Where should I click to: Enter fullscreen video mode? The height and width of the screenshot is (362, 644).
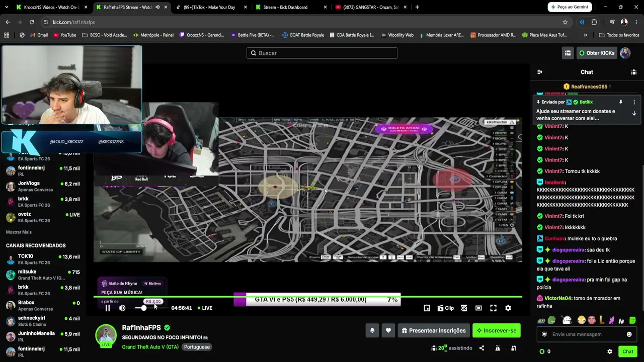[x=493, y=308]
